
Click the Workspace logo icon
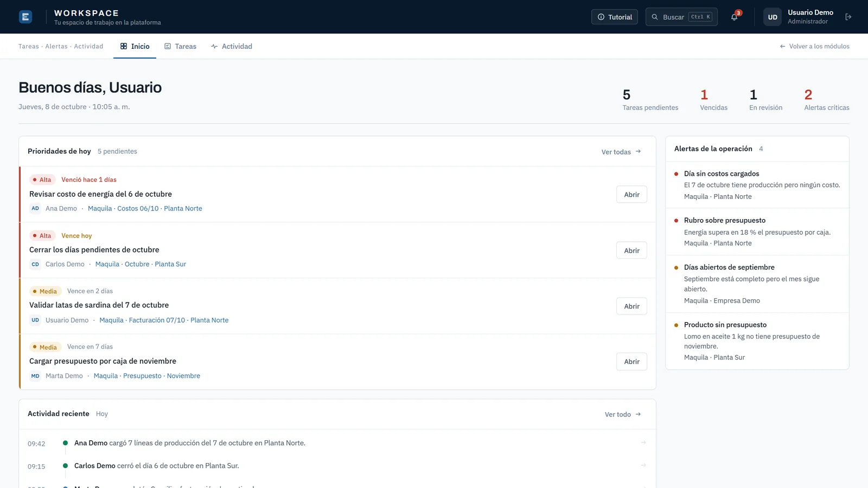point(25,17)
